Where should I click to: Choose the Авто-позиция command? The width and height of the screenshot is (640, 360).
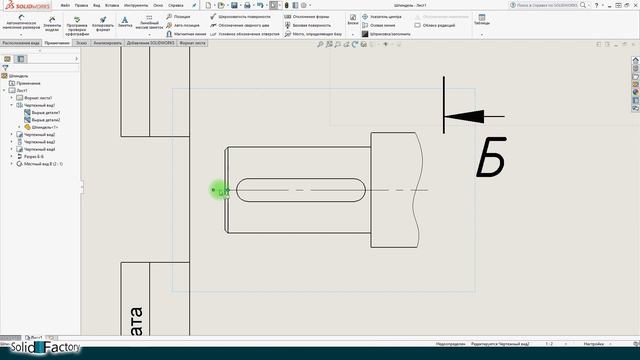pos(183,25)
